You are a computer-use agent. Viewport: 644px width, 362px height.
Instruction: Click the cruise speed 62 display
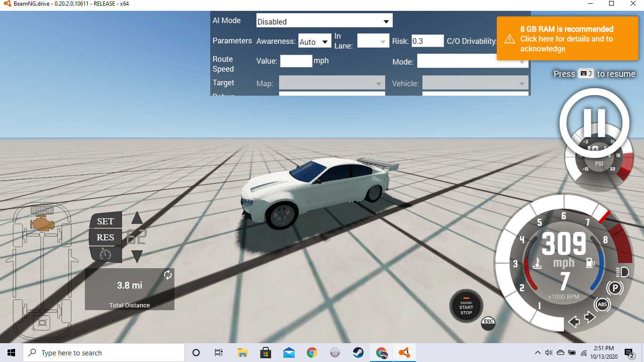pyautogui.click(x=137, y=237)
